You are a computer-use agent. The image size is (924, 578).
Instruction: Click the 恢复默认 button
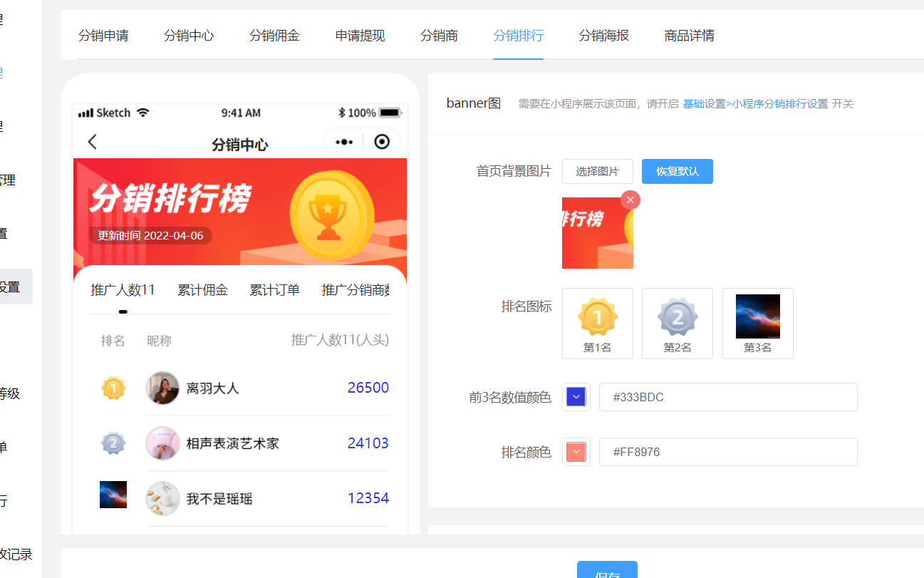[678, 171]
